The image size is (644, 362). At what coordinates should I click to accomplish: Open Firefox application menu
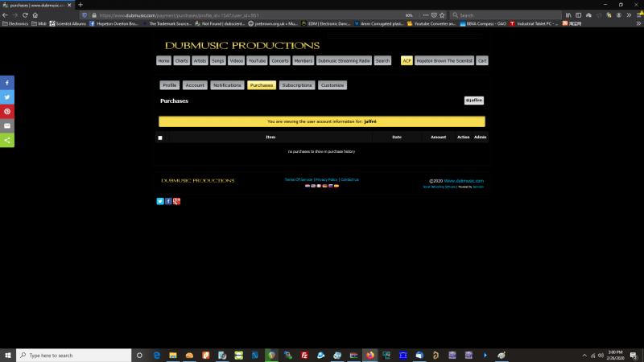click(639, 15)
